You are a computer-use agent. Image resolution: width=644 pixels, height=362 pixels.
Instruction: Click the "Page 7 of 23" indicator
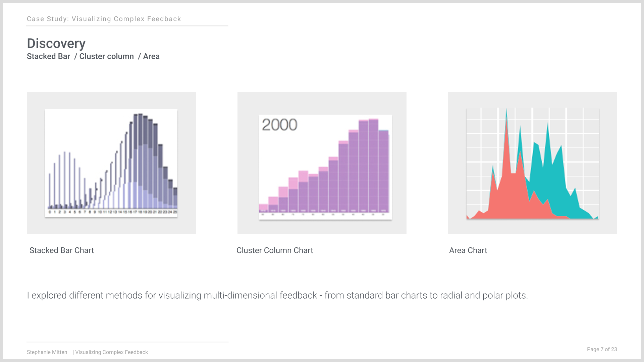(602, 349)
